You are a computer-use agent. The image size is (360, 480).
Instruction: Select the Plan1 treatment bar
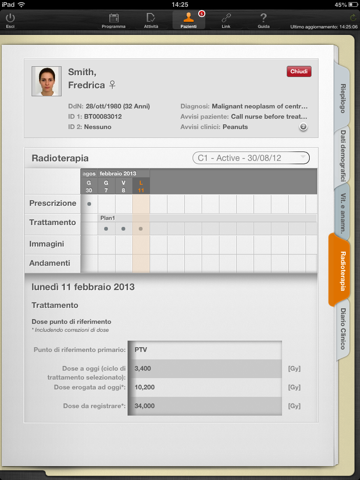(x=207, y=218)
